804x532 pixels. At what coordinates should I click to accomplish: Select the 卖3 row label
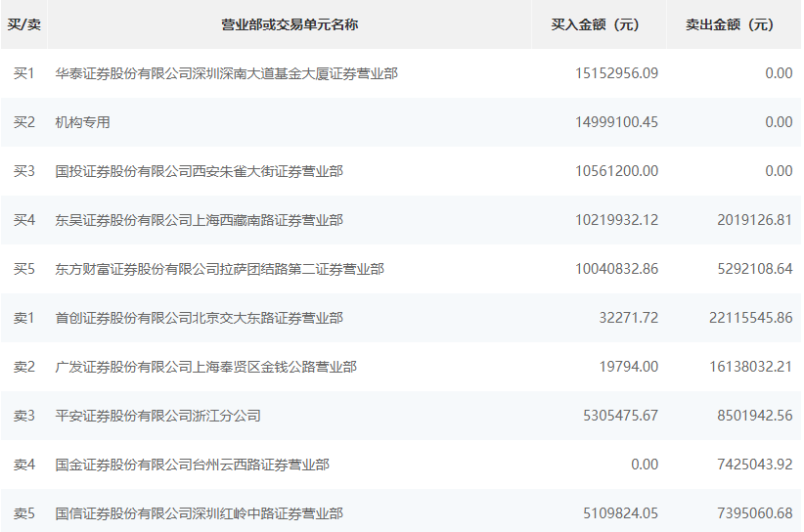tap(24, 416)
